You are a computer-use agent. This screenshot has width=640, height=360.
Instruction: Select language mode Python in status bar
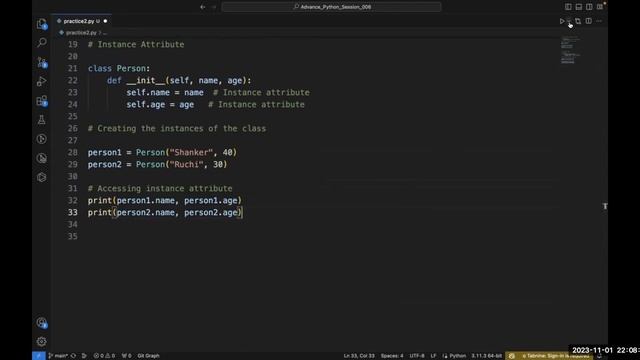457,356
